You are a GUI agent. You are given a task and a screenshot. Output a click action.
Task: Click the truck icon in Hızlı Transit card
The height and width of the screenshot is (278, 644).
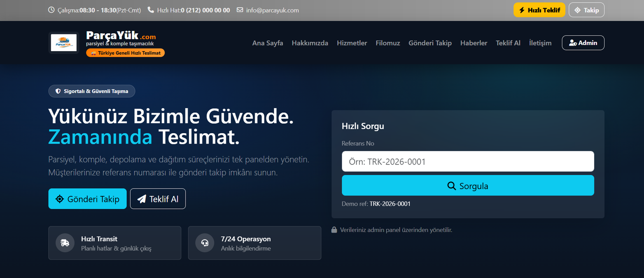[65, 243]
